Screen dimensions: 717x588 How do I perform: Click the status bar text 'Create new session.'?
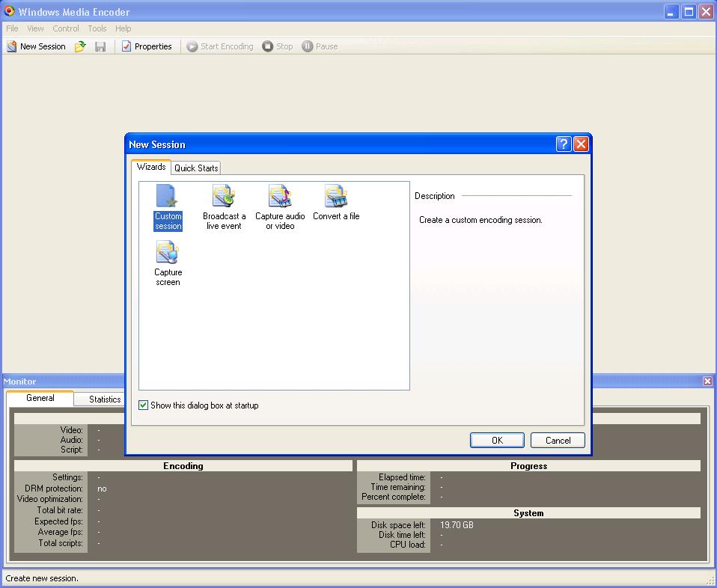tap(42, 578)
